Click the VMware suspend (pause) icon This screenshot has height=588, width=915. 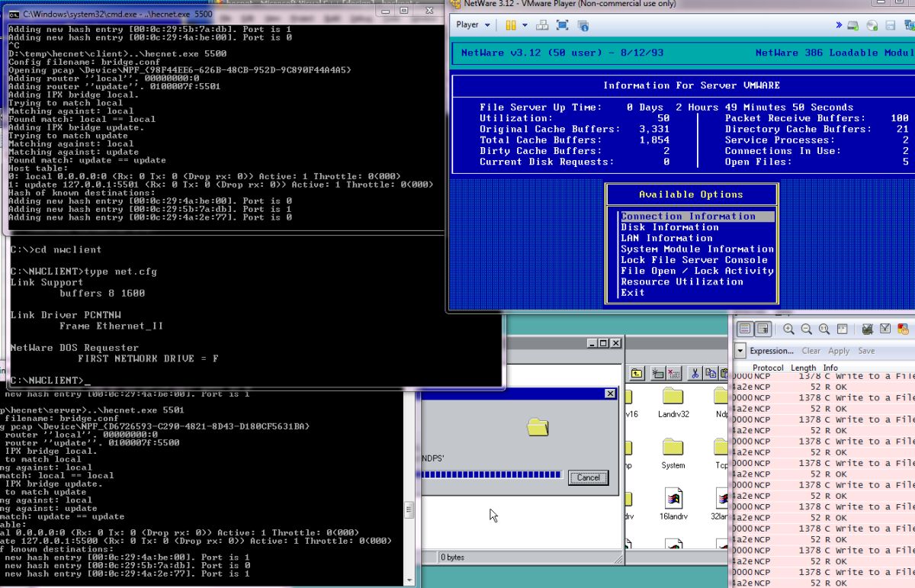coord(510,25)
